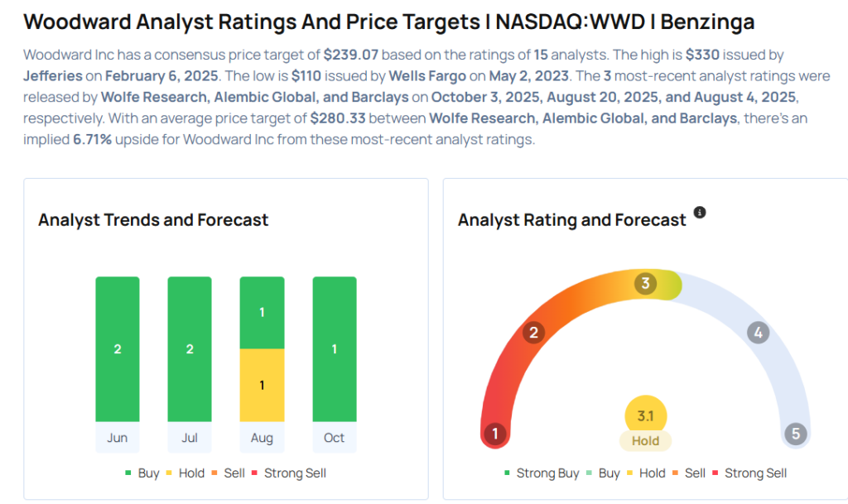Toggle Hold series in trends chart legend
This screenshot has height=504, width=848.
click(x=187, y=473)
